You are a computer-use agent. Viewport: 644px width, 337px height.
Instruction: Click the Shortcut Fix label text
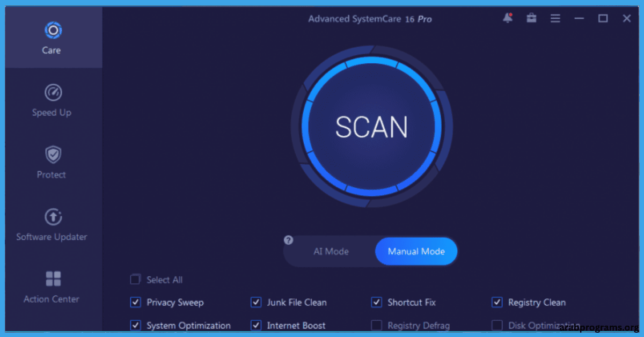[412, 303]
